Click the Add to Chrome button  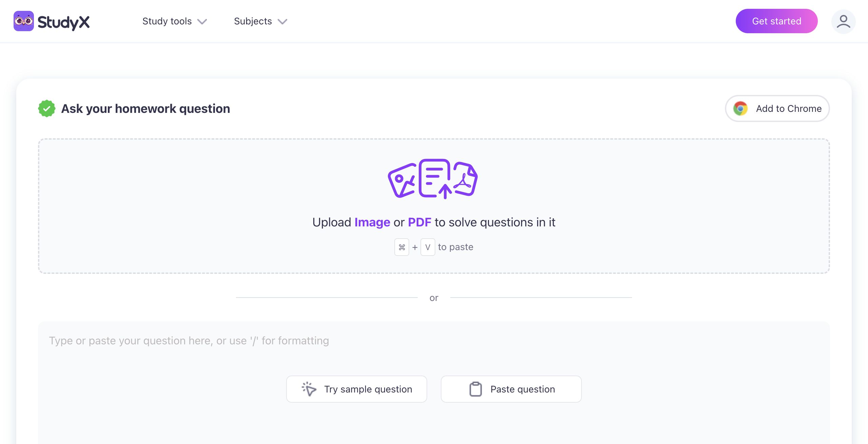point(777,108)
